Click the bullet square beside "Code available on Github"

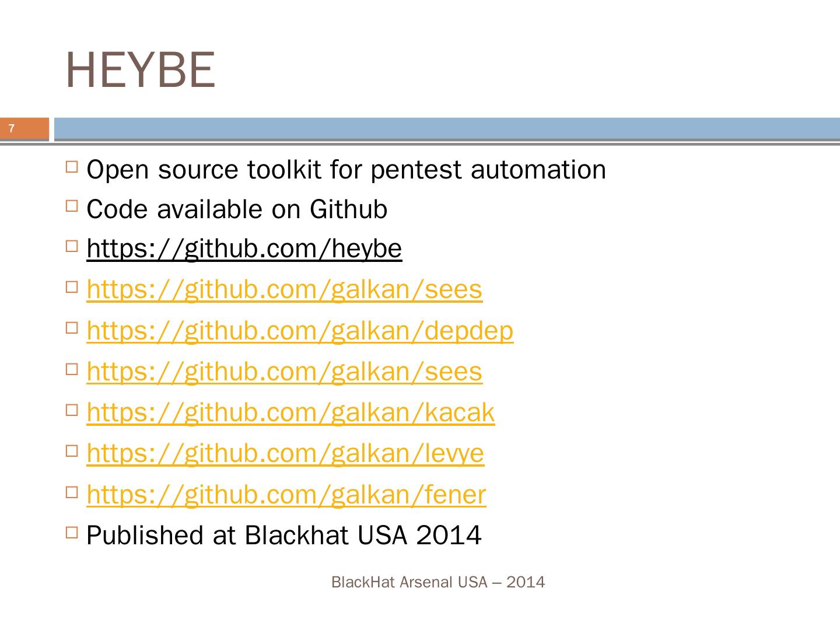tap(72, 205)
